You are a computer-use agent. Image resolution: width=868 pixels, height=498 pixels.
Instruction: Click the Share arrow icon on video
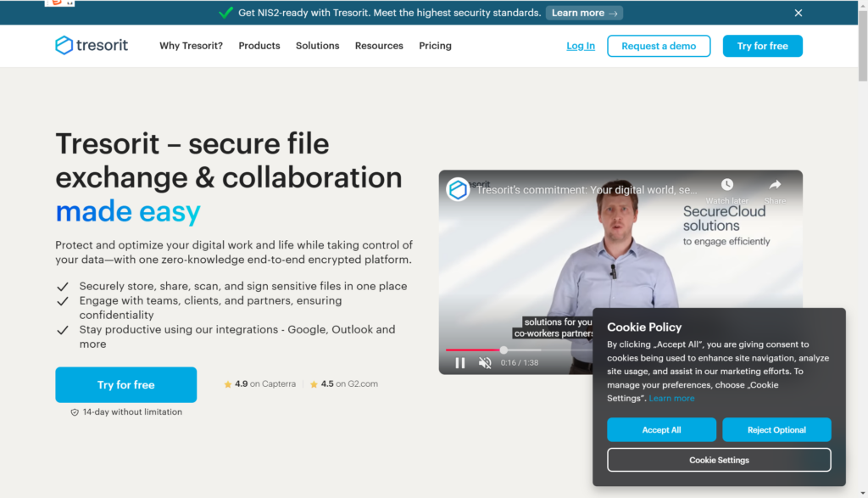(775, 186)
